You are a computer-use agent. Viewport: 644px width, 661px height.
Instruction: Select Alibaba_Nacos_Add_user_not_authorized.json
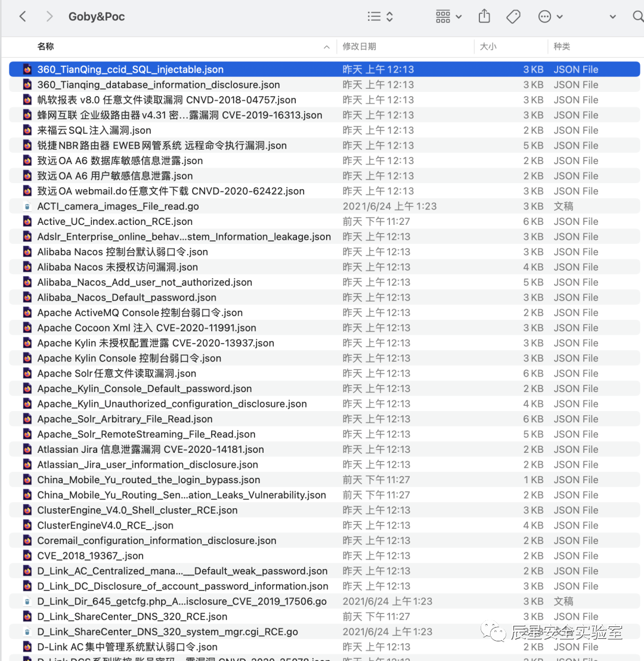324,282
